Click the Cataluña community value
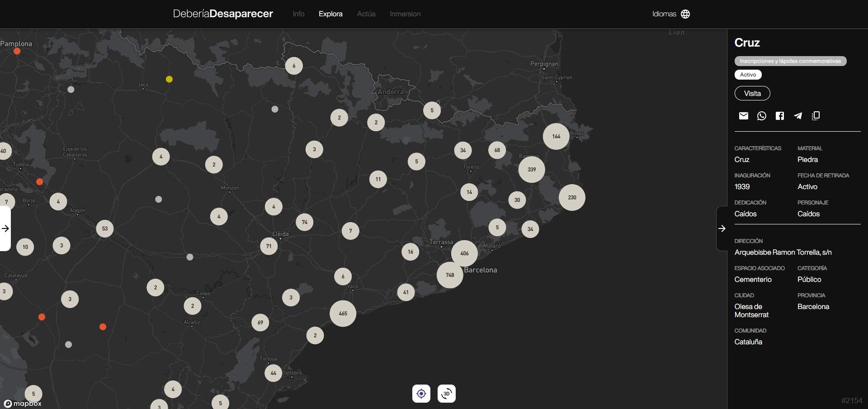Image resolution: width=868 pixels, height=409 pixels. click(x=748, y=342)
